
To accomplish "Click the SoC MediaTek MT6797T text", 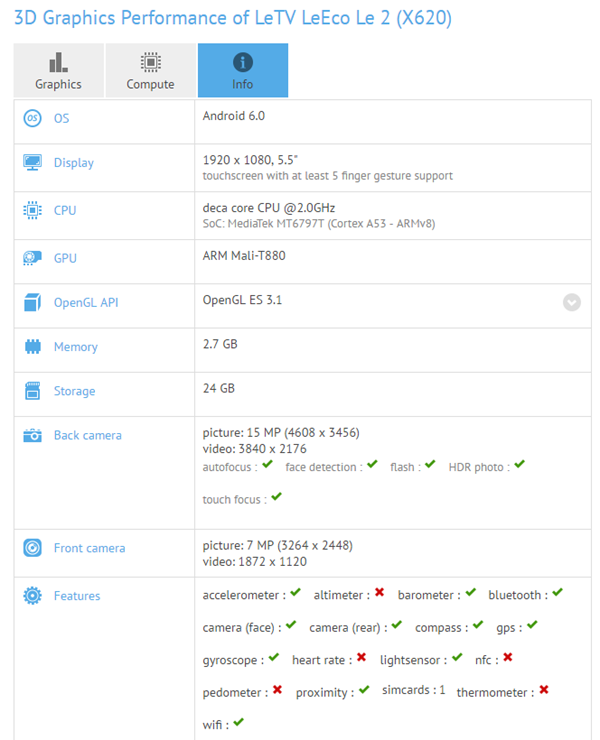I will pos(319,224).
